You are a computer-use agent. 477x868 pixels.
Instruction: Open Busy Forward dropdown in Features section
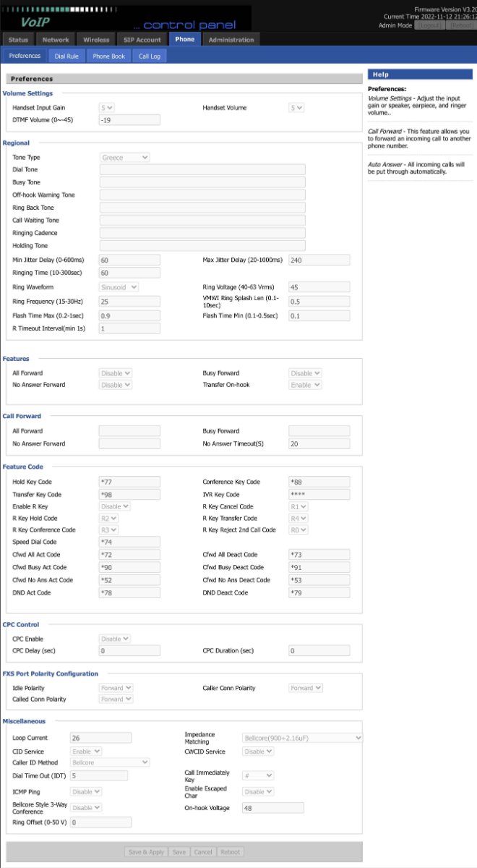coord(305,373)
